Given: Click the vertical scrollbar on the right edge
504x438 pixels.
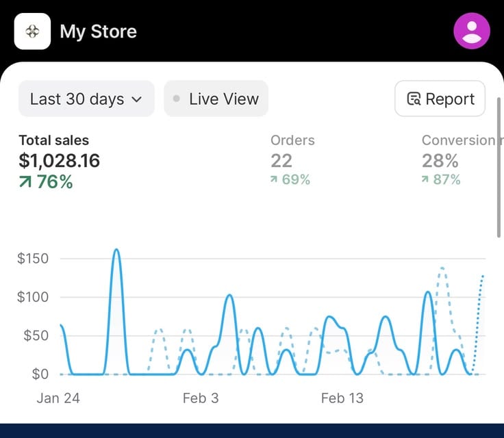Looking at the screenshot, I should 499,168.
